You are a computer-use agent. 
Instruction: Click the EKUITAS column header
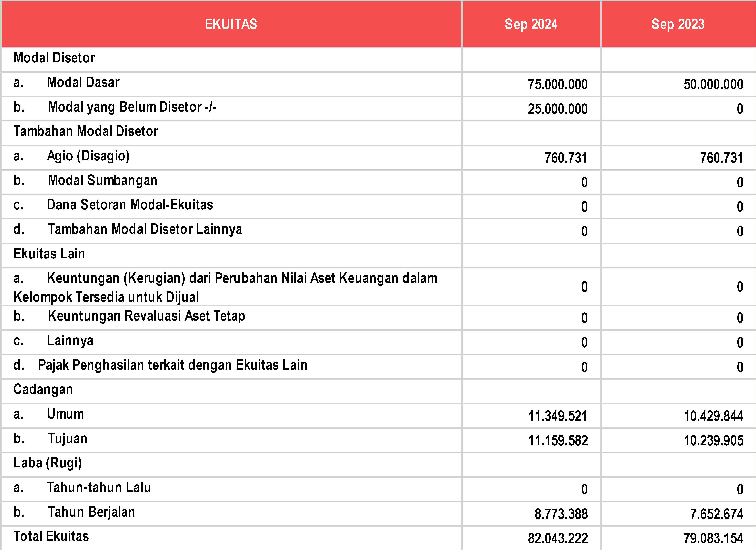pos(231,24)
